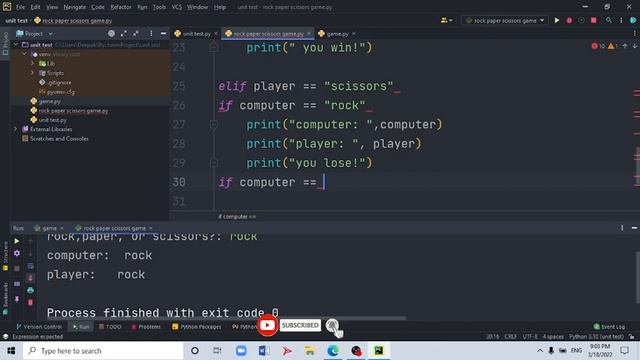Rerun program with green play in Run panel
Image resolution: width=640 pixels, height=360 pixels.
pos(16,241)
